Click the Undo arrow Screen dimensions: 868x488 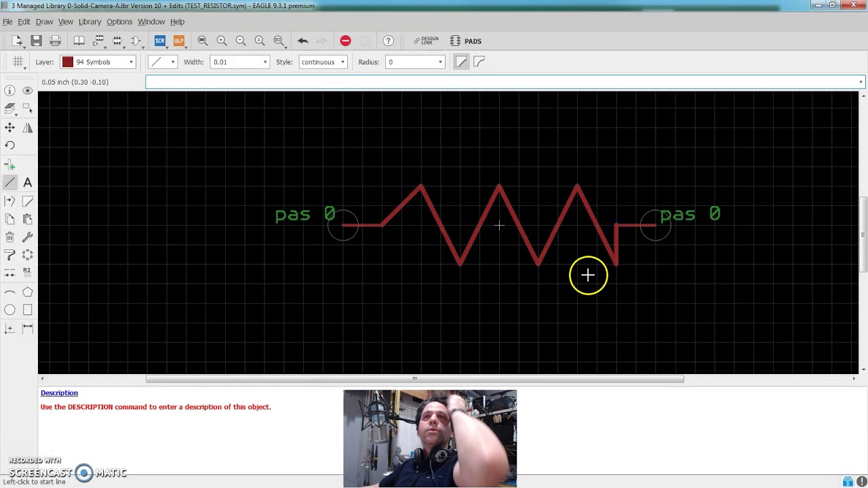(x=303, y=41)
